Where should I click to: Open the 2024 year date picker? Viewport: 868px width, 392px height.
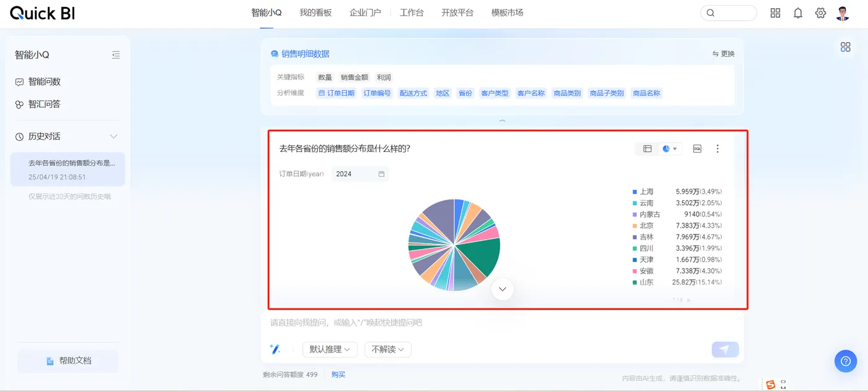(360, 174)
